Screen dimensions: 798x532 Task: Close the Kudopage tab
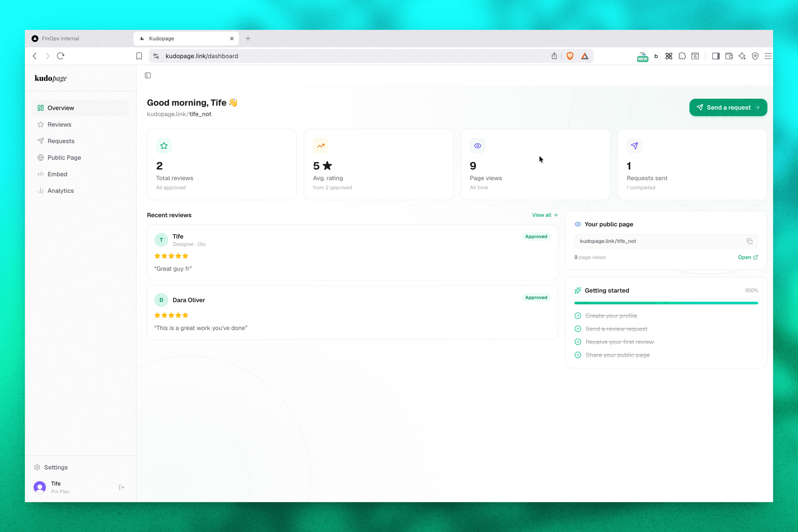(x=232, y=39)
